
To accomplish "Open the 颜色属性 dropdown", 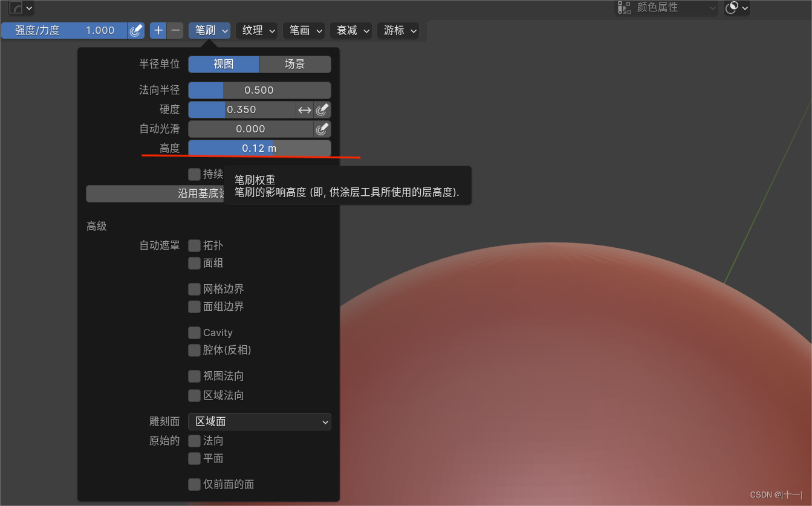I will coord(667,8).
